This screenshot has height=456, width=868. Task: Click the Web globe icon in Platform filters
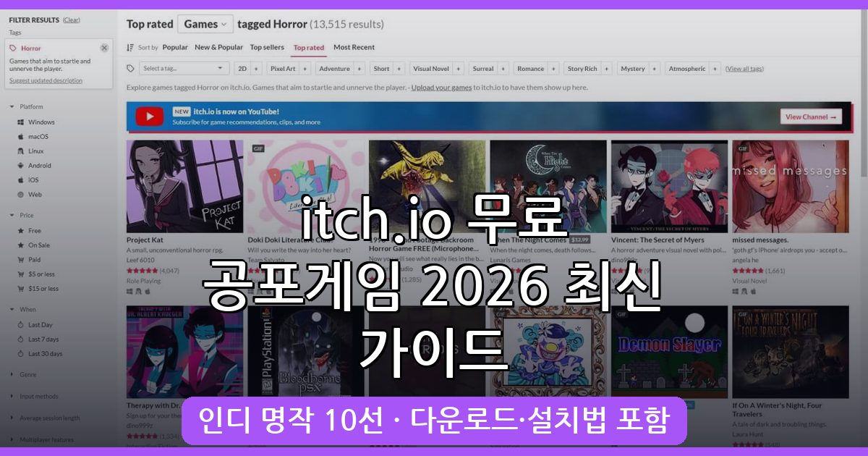tap(20, 195)
